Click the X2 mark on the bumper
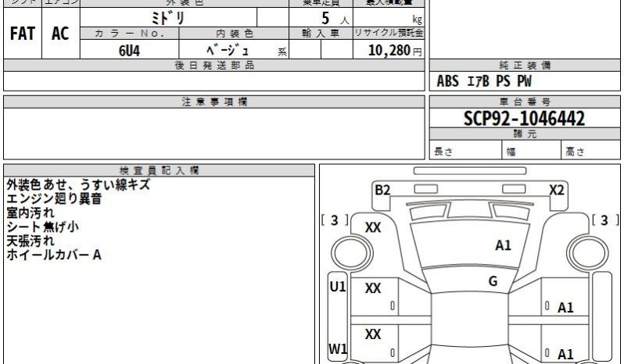This screenshot has height=364, width=624. point(557,190)
